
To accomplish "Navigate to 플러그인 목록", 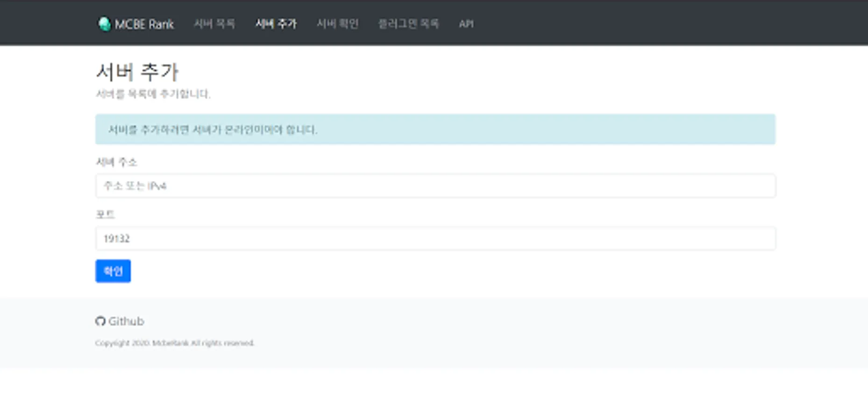I will [409, 24].
